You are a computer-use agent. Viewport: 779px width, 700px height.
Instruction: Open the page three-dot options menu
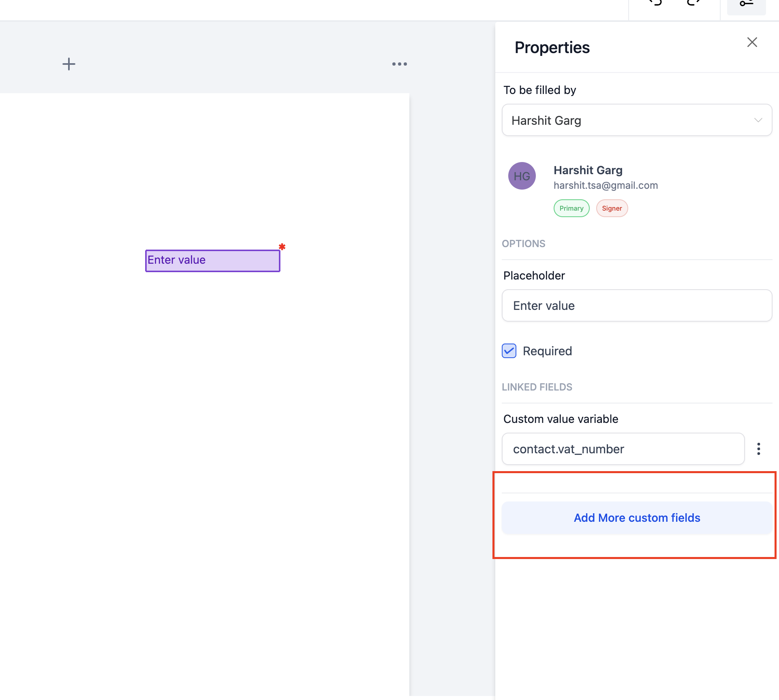399,64
